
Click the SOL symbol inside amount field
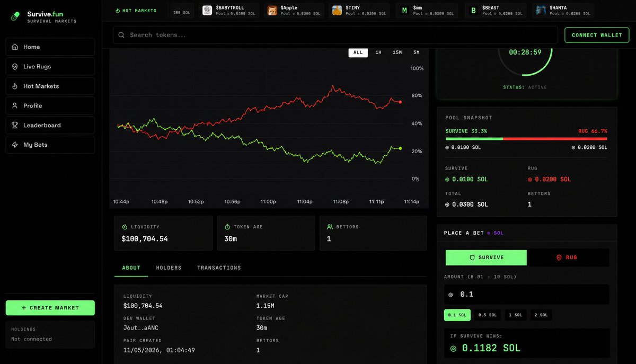pos(451,295)
